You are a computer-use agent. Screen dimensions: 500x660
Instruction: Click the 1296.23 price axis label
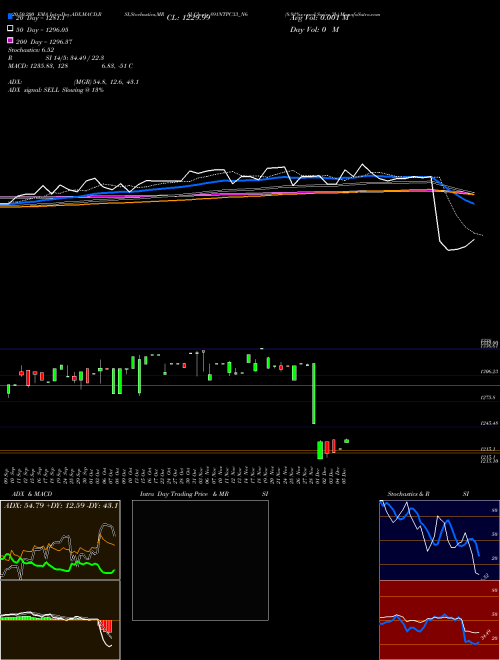pos(489,372)
